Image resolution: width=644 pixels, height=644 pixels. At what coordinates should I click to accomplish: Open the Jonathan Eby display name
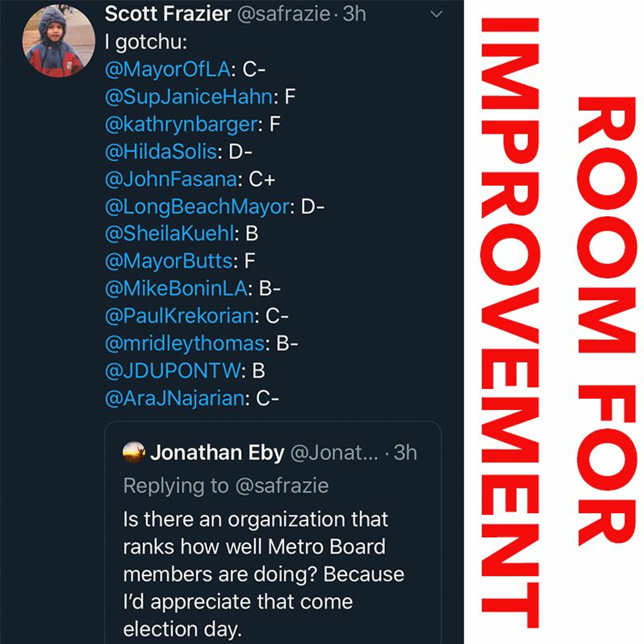pyautogui.click(x=217, y=453)
